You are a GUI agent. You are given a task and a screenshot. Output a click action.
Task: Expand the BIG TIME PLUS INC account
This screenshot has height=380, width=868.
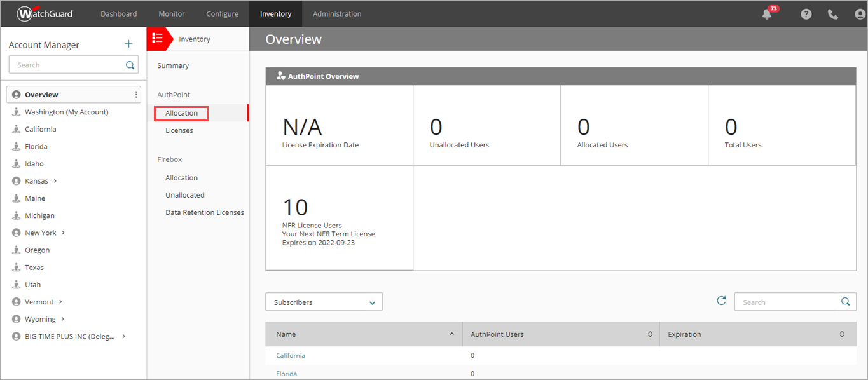(x=124, y=336)
